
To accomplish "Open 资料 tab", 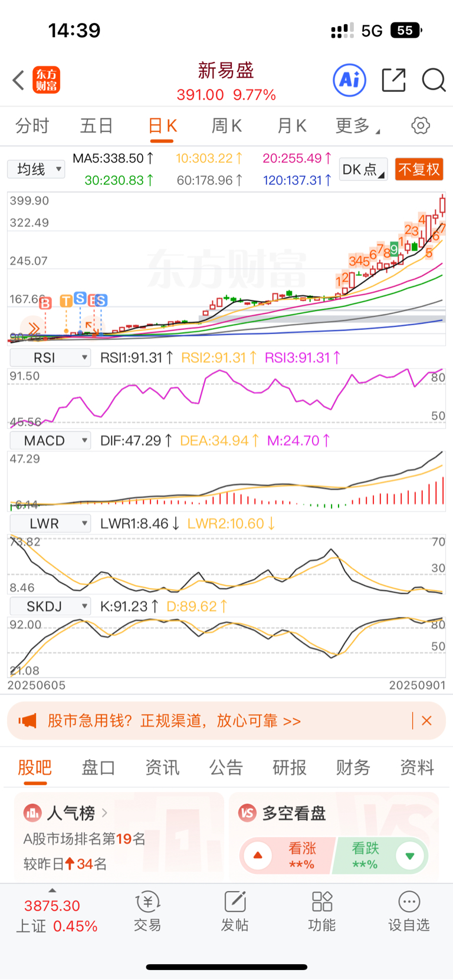I will [417, 767].
